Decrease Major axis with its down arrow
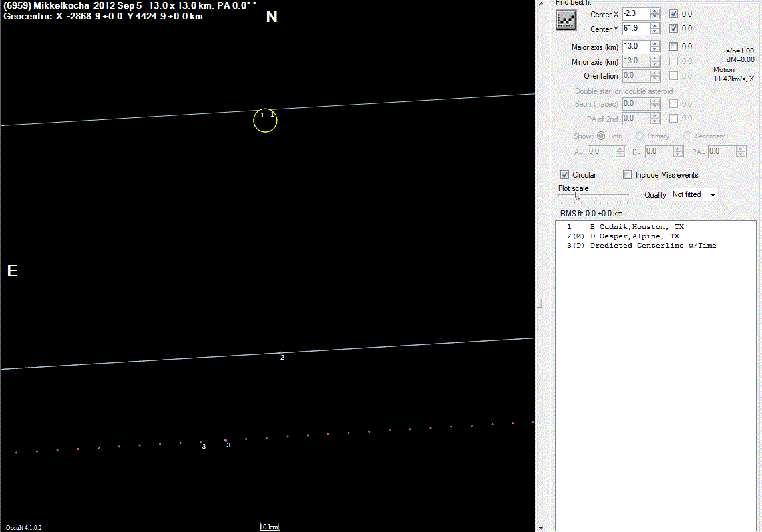The image size is (762, 532). point(655,49)
